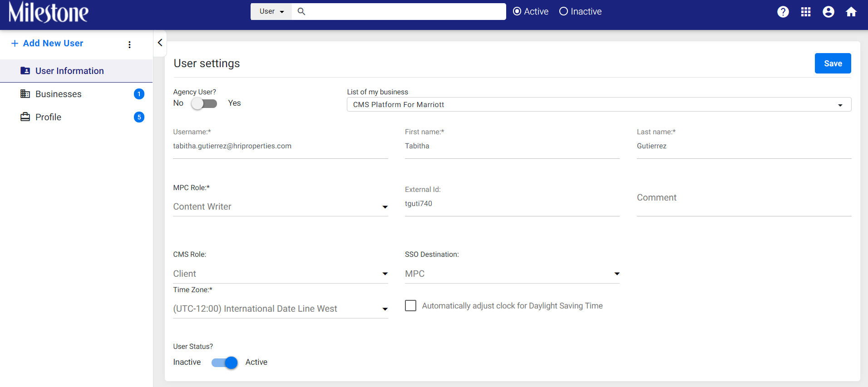Viewport: 868px width, 387px height.
Task: Click the 'No' label of Agency User
Action: tap(178, 103)
